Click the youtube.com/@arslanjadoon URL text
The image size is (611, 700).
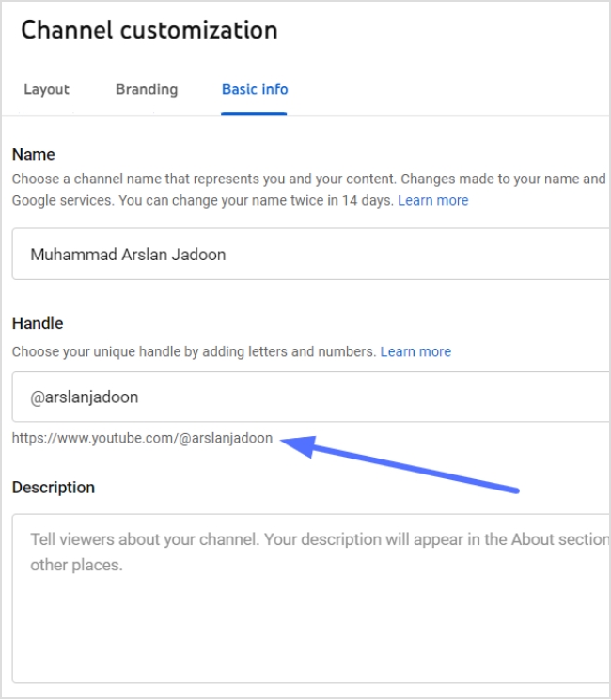142,438
